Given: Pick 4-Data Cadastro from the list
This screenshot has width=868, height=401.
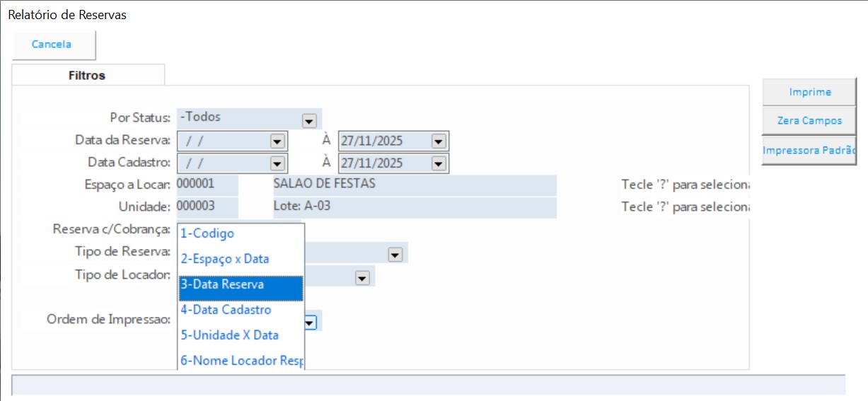Looking at the screenshot, I should point(241,310).
